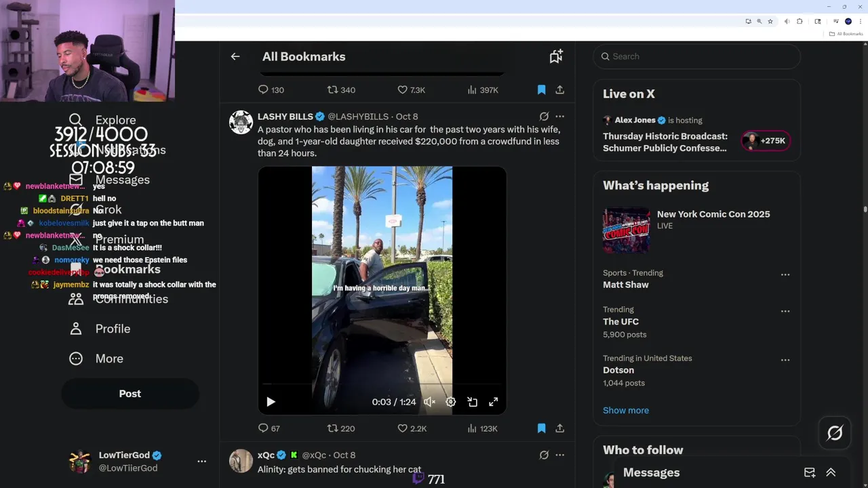Reply to the LASHY BILLS post
The height and width of the screenshot is (488, 868).
click(x=264, y=428)
